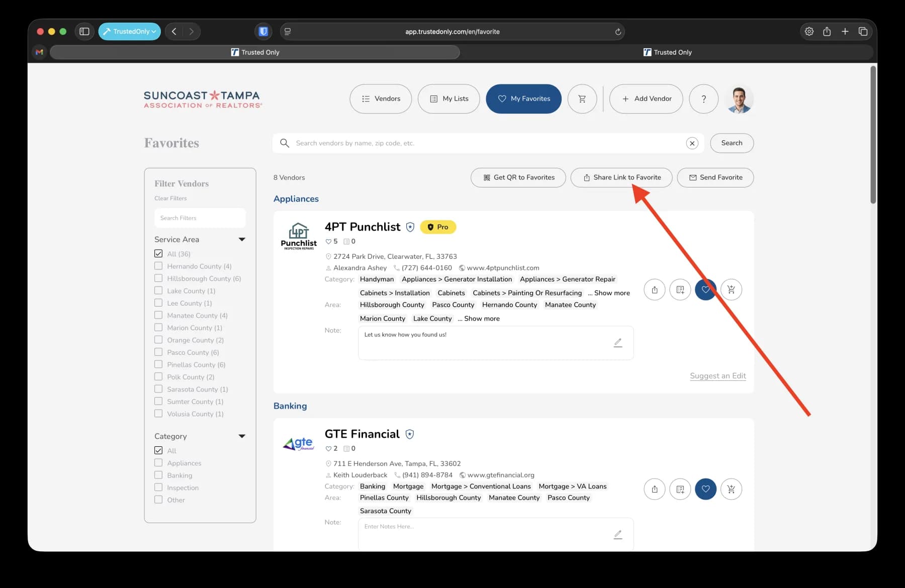Check Manatee County (4) filter

[x=158, y=315]
